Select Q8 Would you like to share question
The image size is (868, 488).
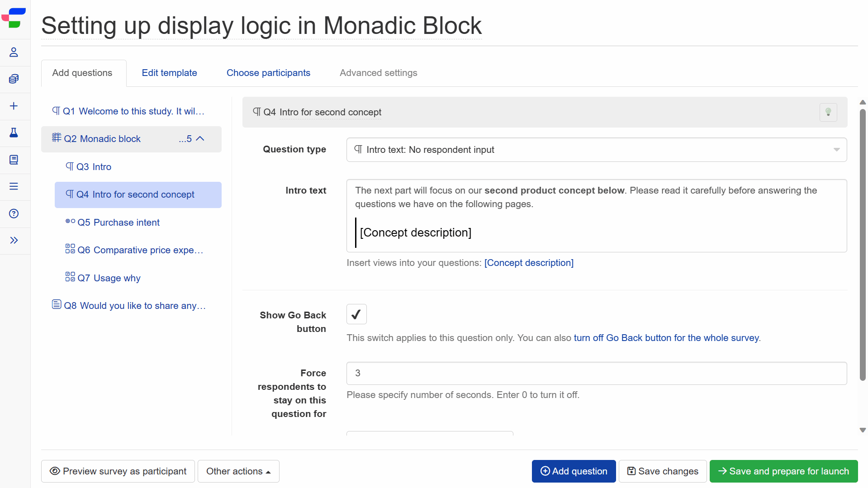(131, 306)
